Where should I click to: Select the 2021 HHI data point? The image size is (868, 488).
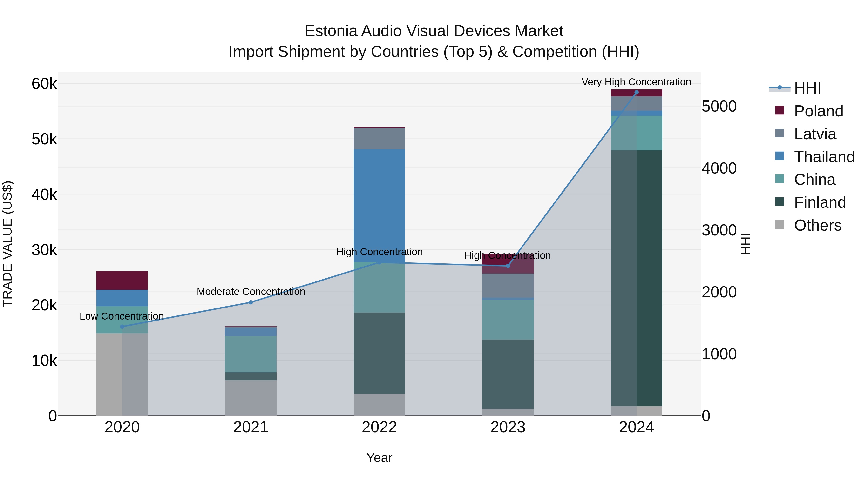pyautogui.click(x=251, y=302)
